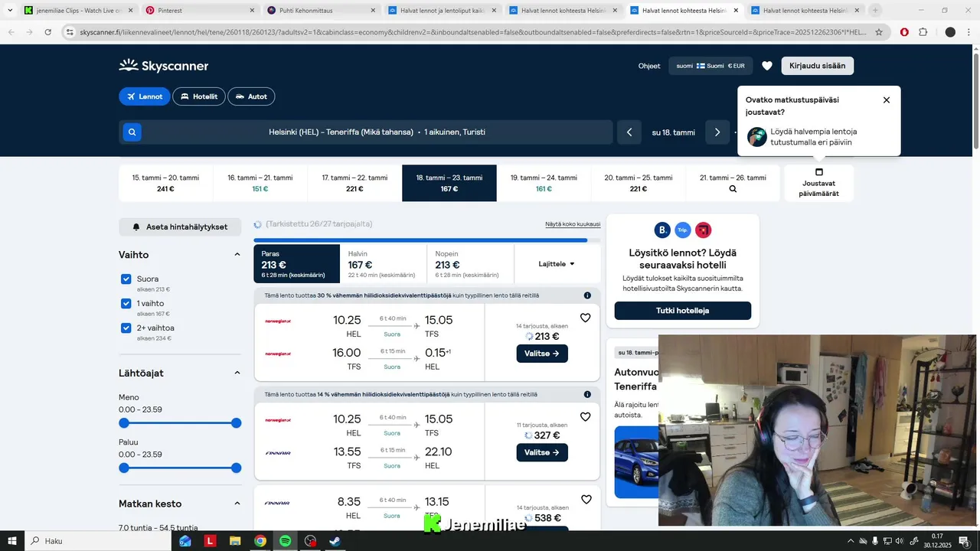Click the blue car rental thumbnail
This screenshot has width=980, height=551.
(637, 462)
